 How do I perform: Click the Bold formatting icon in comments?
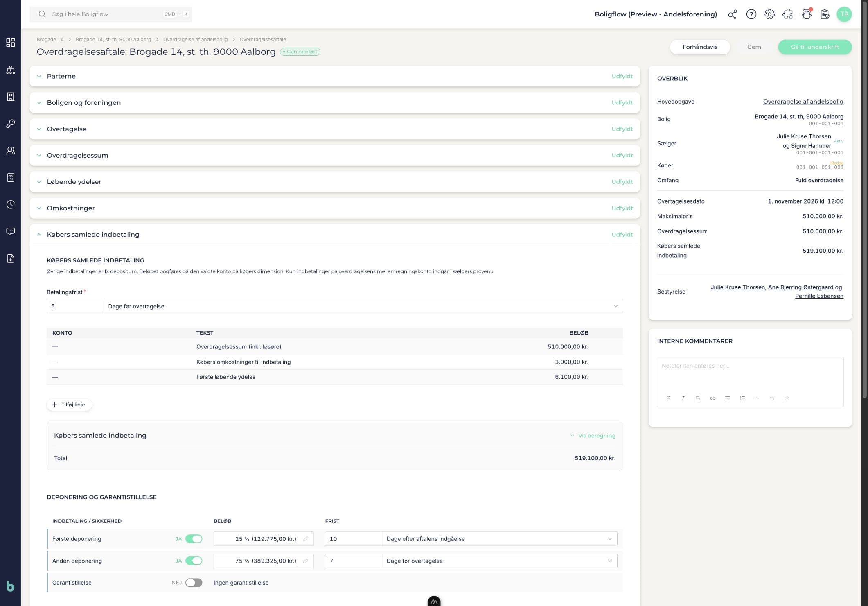(x=668, y=398)
